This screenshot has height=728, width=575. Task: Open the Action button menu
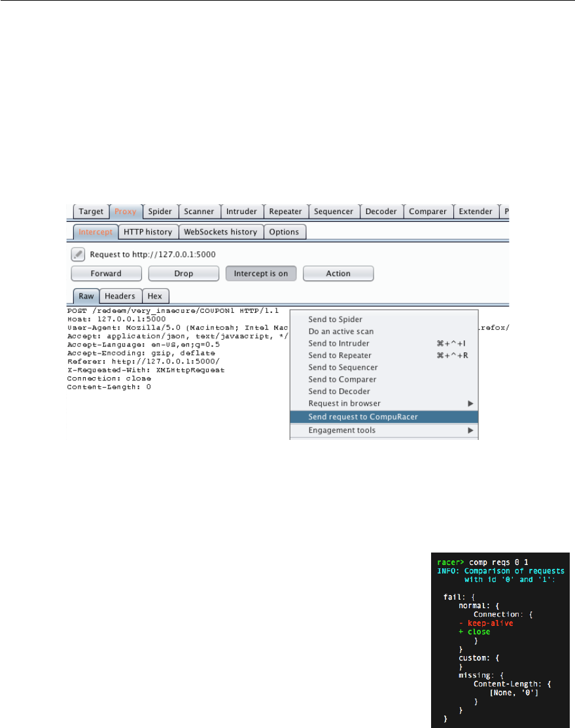pos(338,274)
